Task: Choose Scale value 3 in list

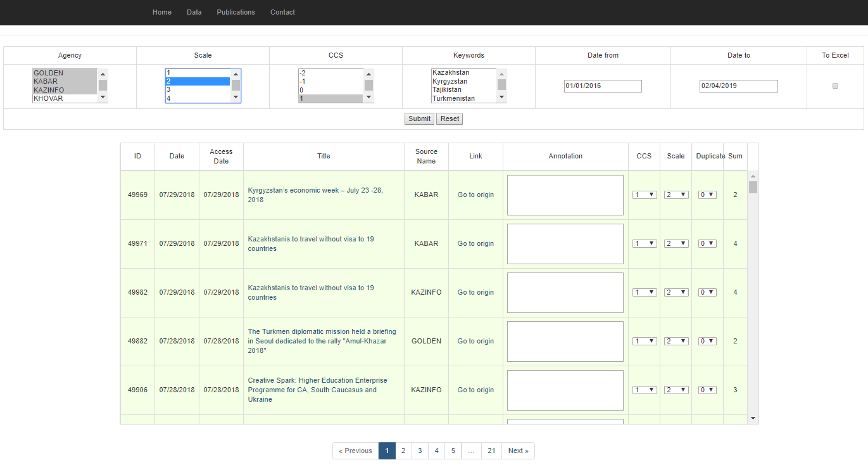Action: [x=198, y=90]
